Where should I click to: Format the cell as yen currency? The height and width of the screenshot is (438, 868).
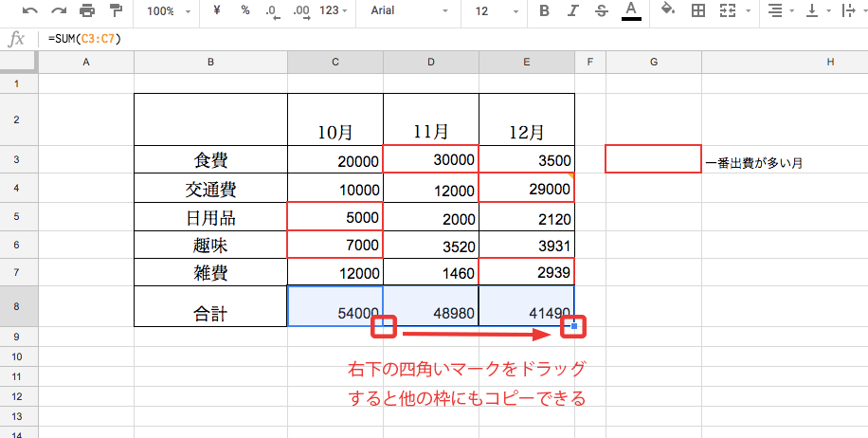[x=218, y=11]
